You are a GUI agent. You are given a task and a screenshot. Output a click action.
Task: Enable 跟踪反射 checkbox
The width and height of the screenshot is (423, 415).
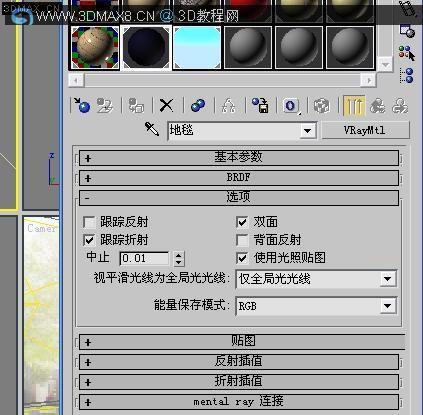tap(89, 222)
